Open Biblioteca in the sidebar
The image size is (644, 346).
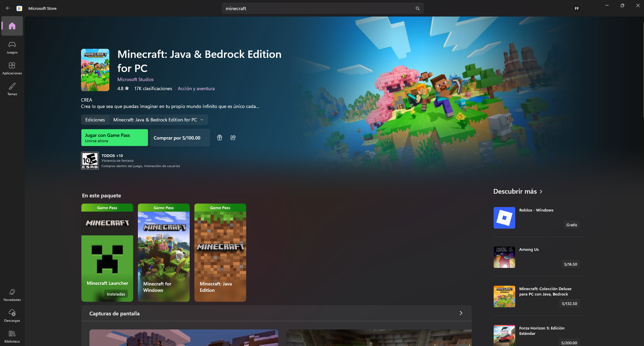12,336
